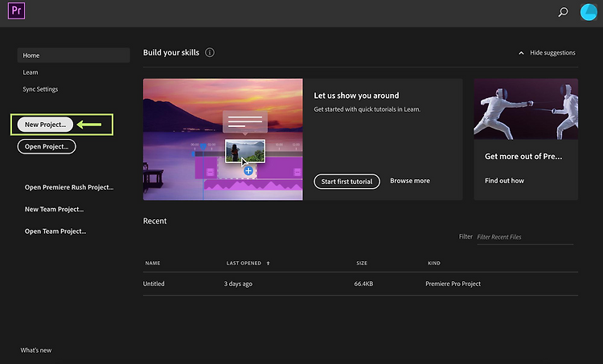Click the 66.4KB size cell
This screenshot has height=364, width=603.
pyautogui.click(x=363, y=284)
